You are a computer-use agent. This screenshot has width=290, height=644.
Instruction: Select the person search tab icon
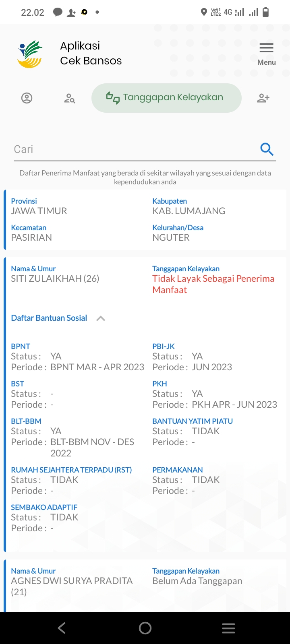point(70,98)
